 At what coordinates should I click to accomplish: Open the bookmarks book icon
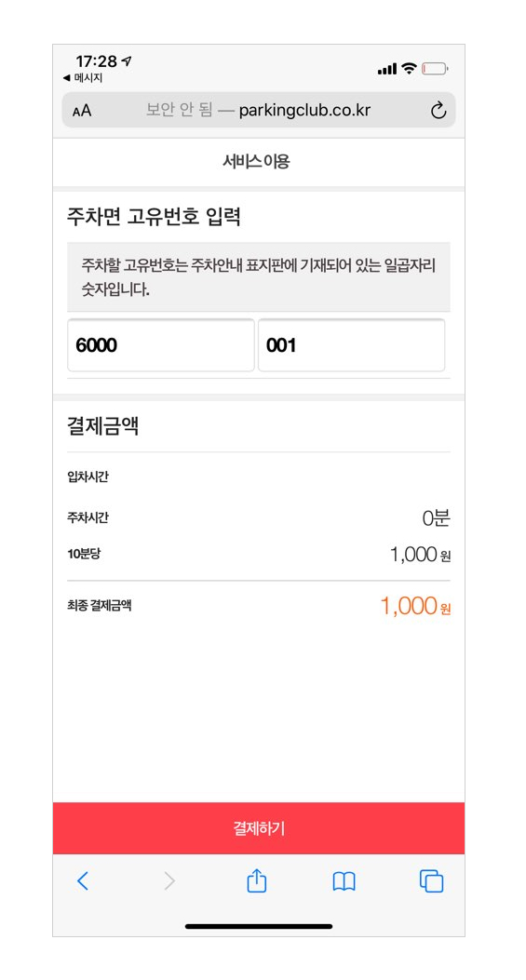tap(344, 882)
